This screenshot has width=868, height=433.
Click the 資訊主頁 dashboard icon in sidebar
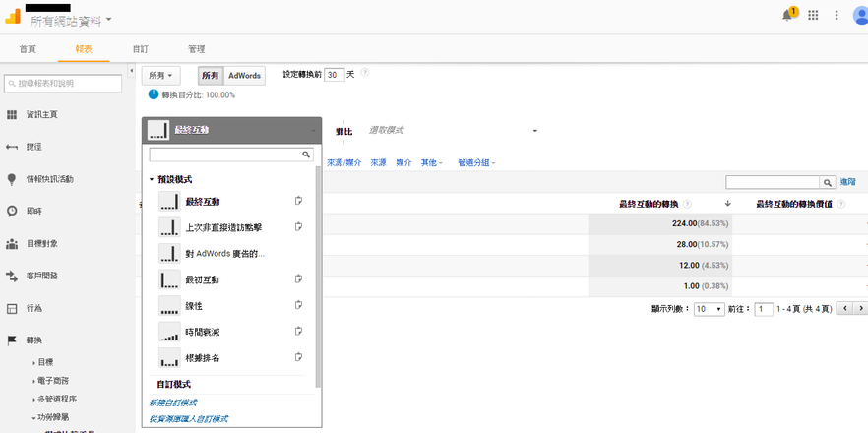(x=12, y=115)
